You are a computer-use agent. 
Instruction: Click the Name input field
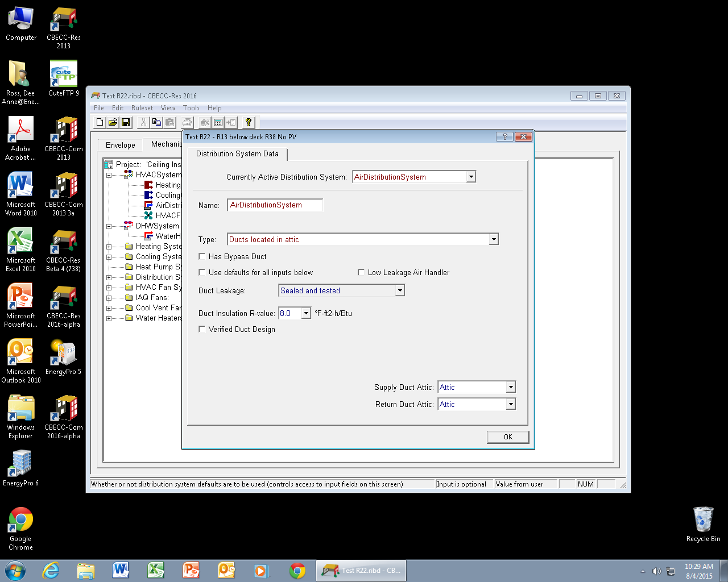275,205
